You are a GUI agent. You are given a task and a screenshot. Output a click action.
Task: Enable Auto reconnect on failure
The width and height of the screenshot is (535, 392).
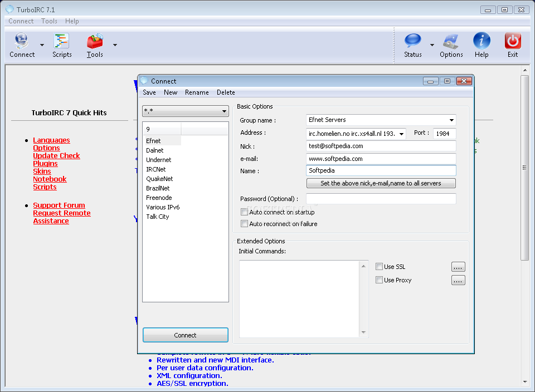pyautogui.click(x=244, y=224)
